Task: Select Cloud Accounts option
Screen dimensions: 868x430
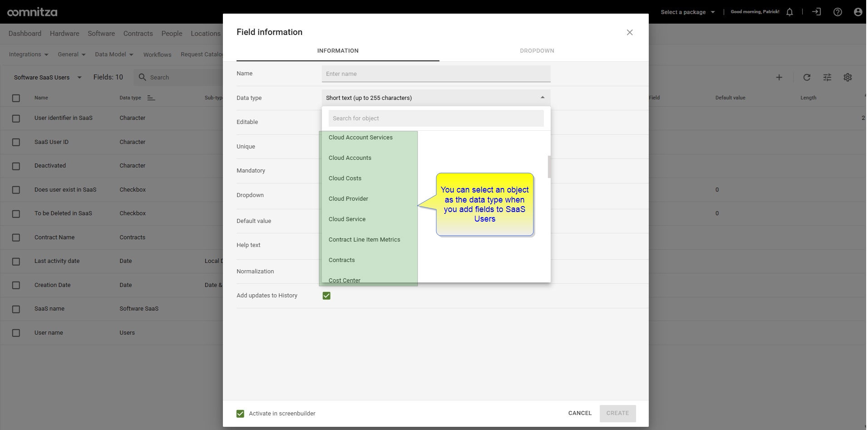Action: coord(350,158)
